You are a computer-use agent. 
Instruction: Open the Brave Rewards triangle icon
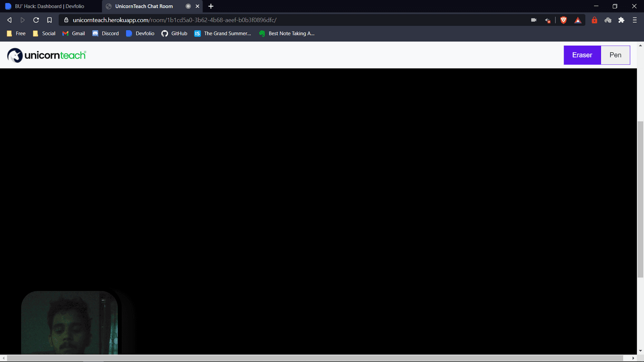[578, 20]
